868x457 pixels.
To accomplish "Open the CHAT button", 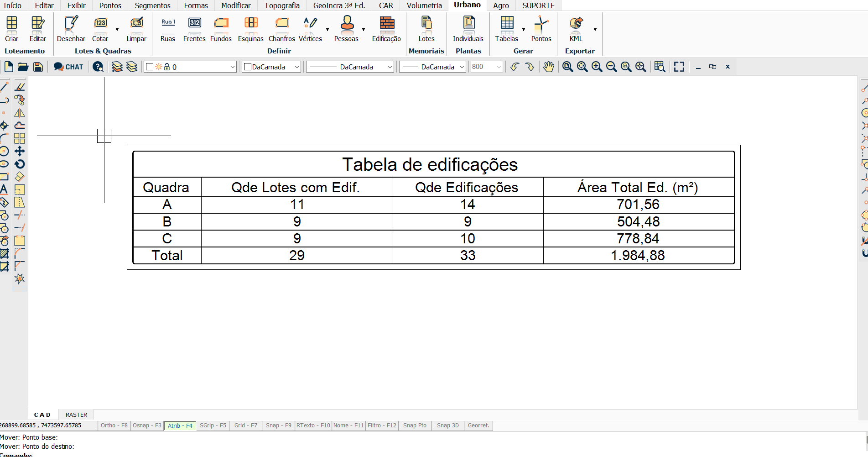I will (68, 67).
